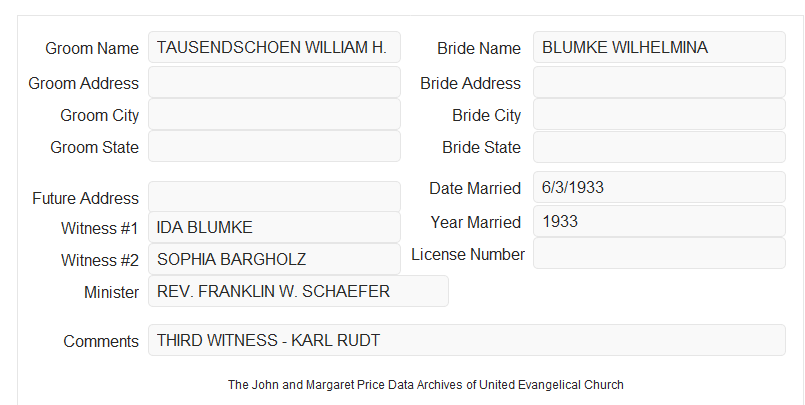Select the Groom Address input box

pos(274,82)
